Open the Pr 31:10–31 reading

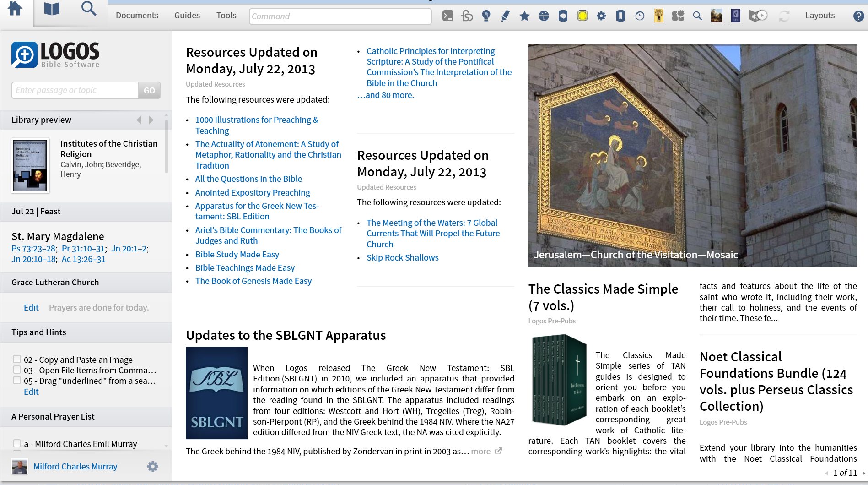click(84, 249)
